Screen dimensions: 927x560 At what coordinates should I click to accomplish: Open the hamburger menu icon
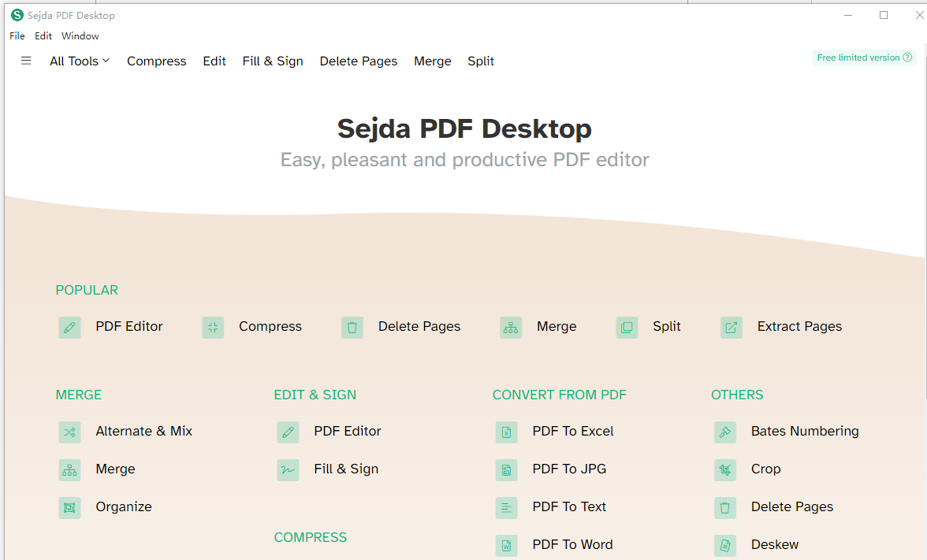point(26,61)
